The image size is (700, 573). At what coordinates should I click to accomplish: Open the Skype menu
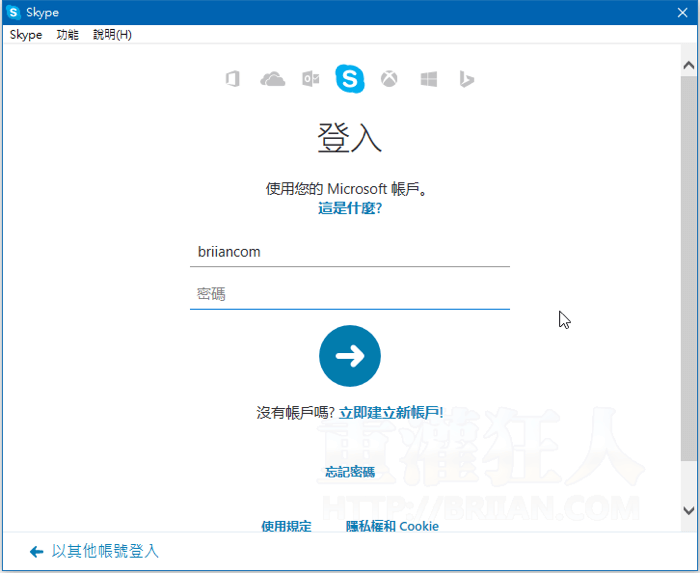(x=26, y=35)
